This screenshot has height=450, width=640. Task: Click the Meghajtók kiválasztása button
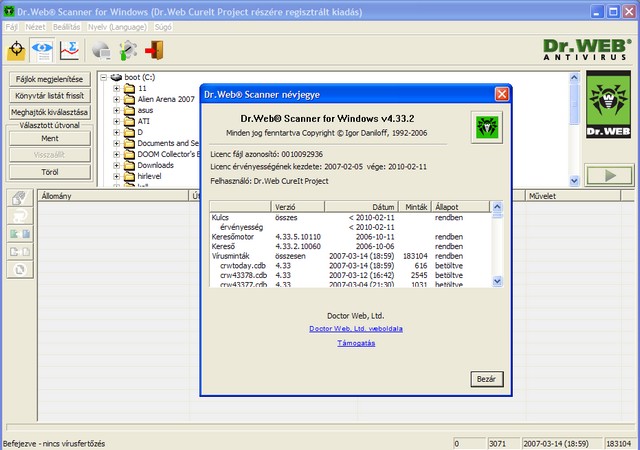pos(50,112)
